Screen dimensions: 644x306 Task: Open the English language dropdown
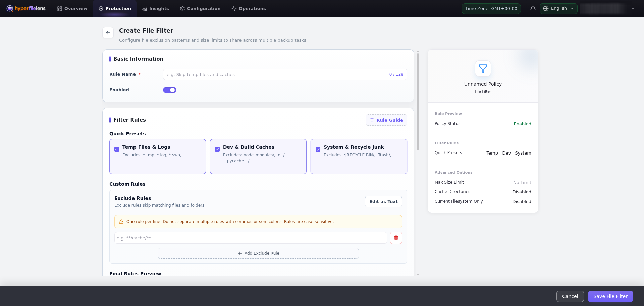click(x=558, y=8)
